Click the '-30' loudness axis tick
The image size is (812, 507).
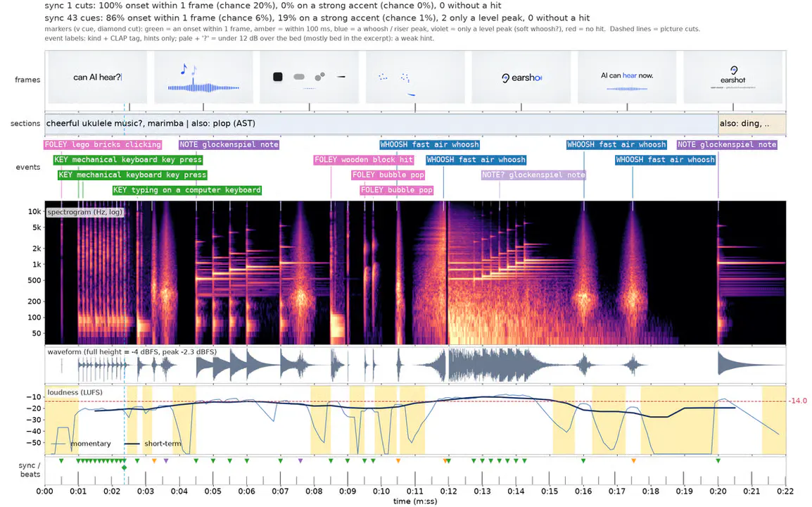tap(33, 420)
